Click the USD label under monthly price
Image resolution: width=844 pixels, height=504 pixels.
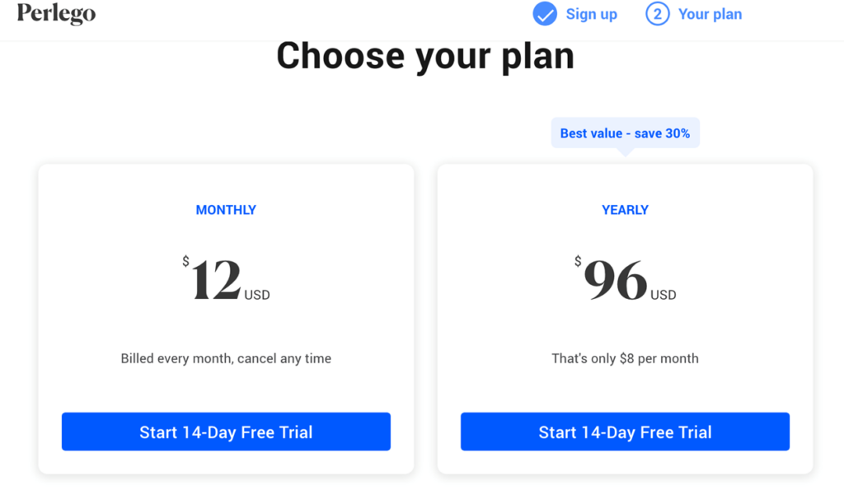click(257, 295)
